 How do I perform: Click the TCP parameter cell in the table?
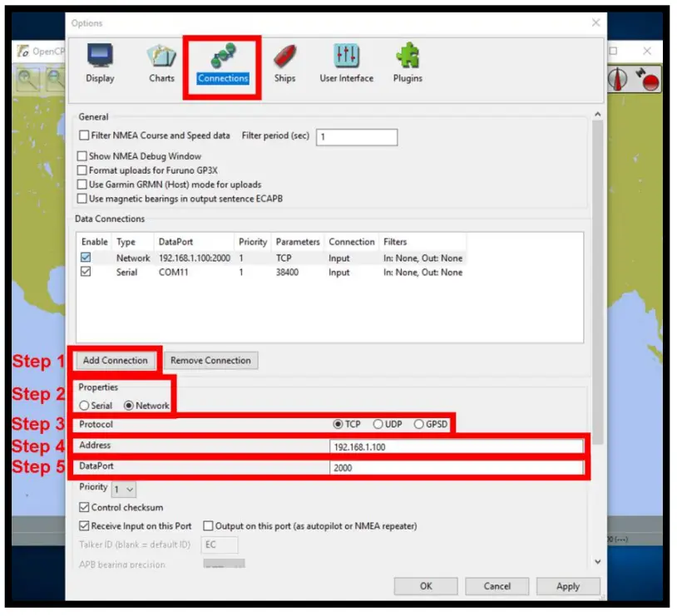click(x=284, y=259)
